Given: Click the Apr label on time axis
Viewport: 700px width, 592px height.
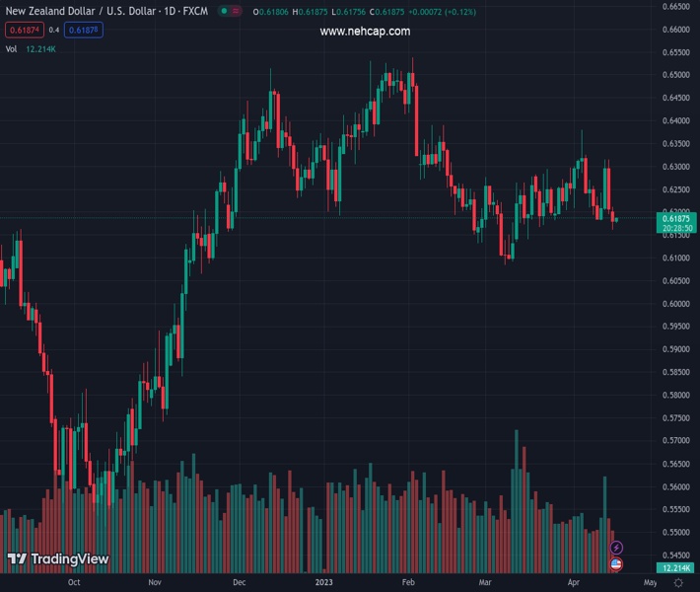Looking at the screenshot, I should click(x=573, y=583).
